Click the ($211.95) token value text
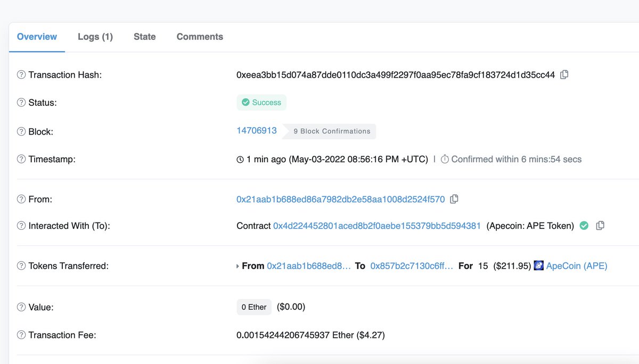The height and width of the screenshot is (364, 639). point(512,266)
